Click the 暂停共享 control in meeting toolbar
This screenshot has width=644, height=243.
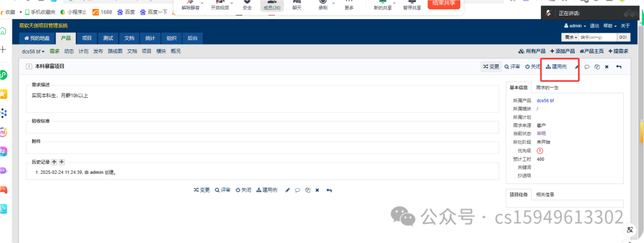coord(412,5)
